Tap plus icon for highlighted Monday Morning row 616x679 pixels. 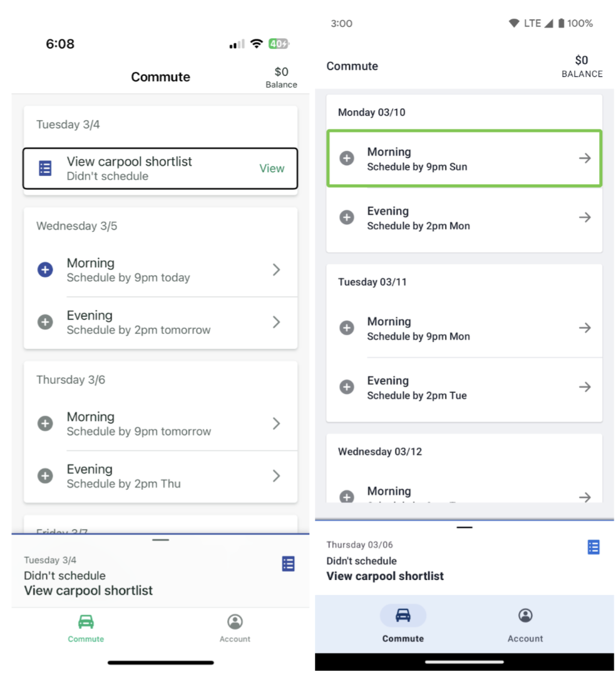pos(346,158)
